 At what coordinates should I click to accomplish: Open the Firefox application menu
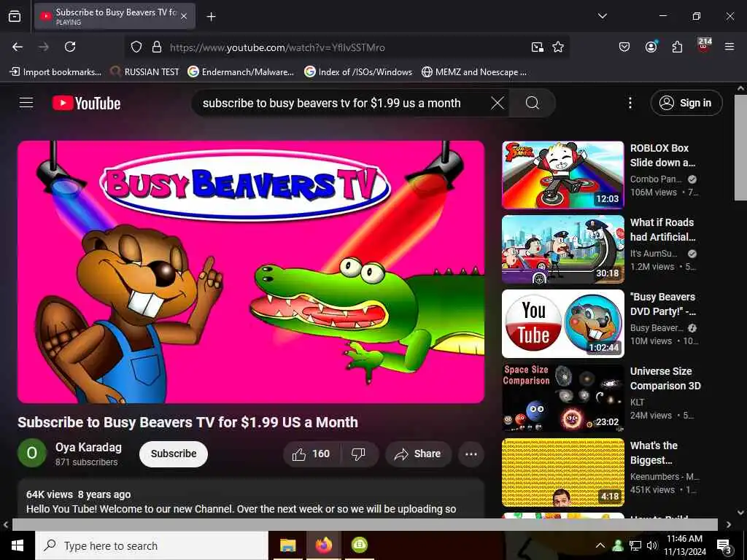729,47
